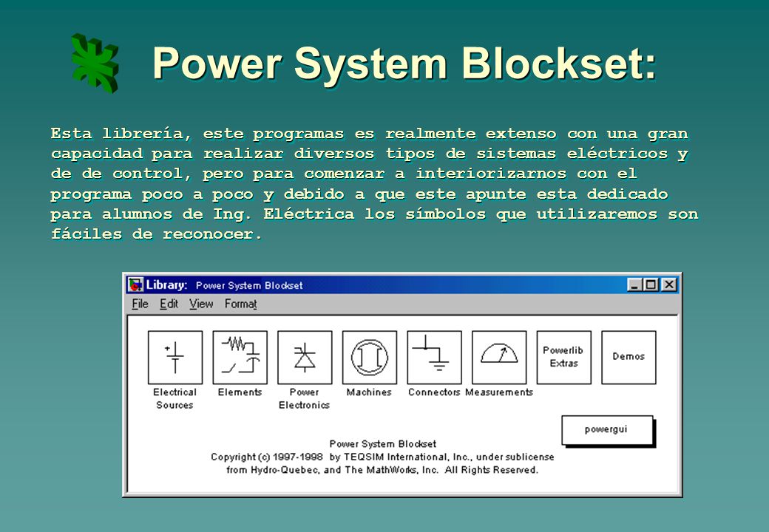Click the 'Measurements' label text
This screenshot has height=532, width=769.
tap(499, 392)
